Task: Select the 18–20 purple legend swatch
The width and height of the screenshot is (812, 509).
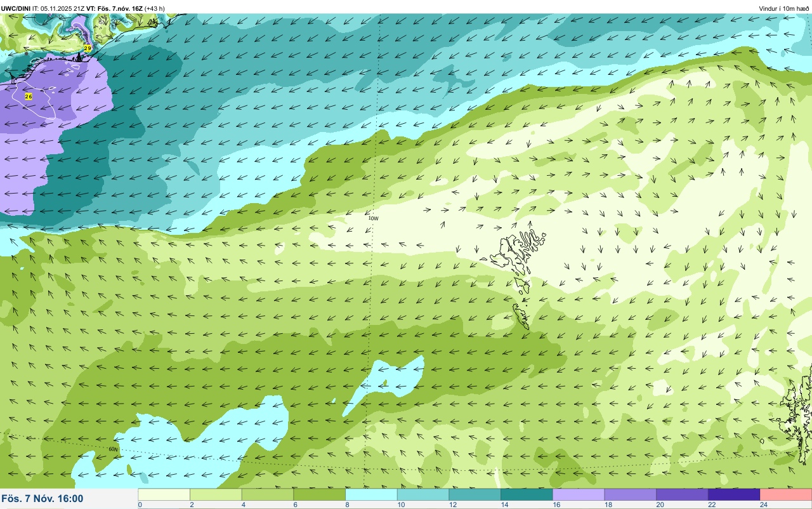Action: [x=631, y=494]
